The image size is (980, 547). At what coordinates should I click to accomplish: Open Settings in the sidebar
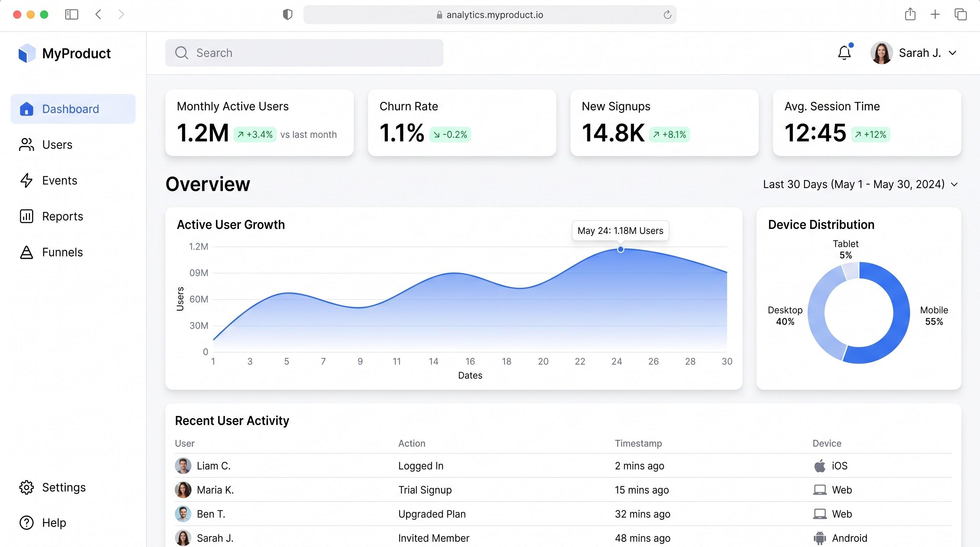tap(52, 487)
